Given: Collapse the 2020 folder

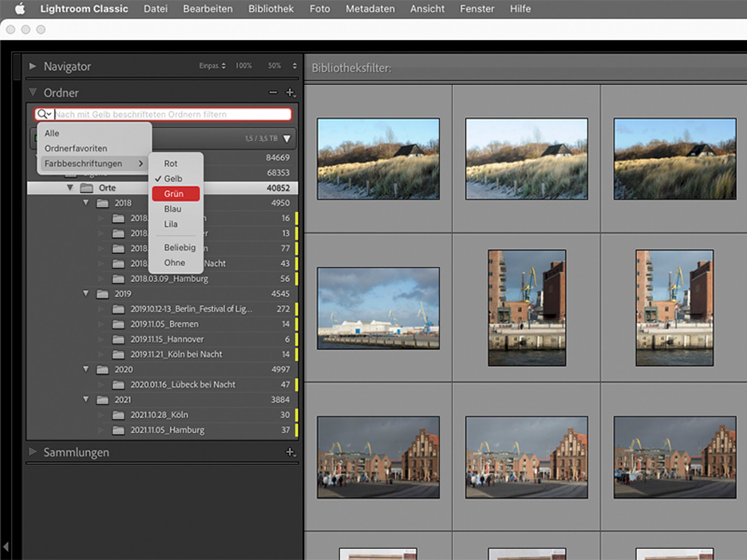Looking at the screenshot, I should tap(86, 369).
